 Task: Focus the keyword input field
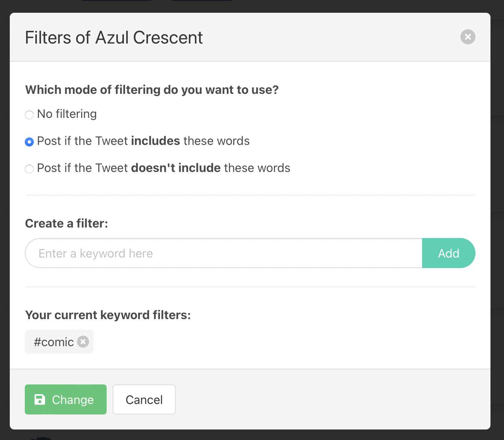[x=224, y=253]
